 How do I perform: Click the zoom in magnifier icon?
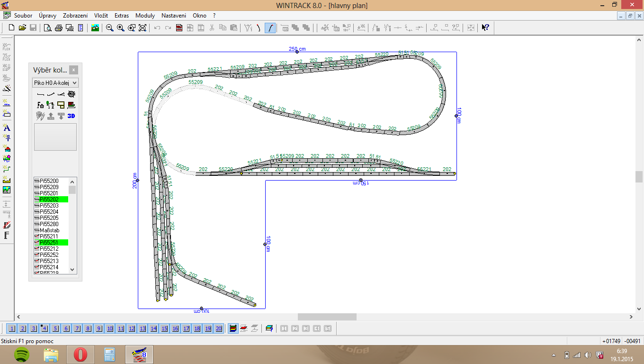point(121,28)
